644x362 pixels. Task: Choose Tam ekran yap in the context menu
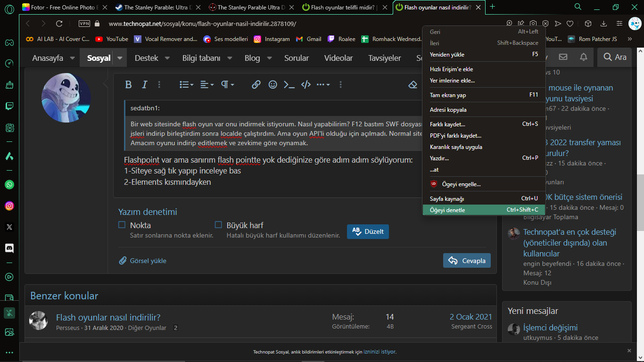(x=484, y=95)
